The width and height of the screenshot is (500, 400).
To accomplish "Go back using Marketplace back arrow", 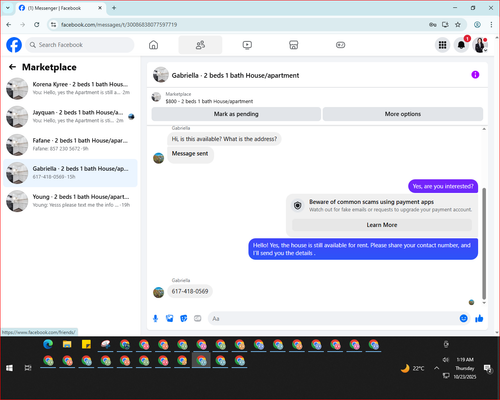I will coord(12,67).
